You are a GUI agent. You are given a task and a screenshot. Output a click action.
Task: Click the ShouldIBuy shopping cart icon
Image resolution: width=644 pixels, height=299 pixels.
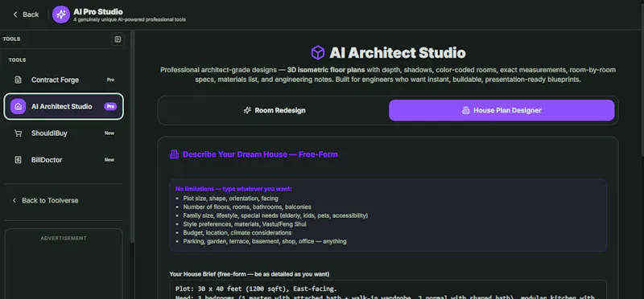(18, 133)
